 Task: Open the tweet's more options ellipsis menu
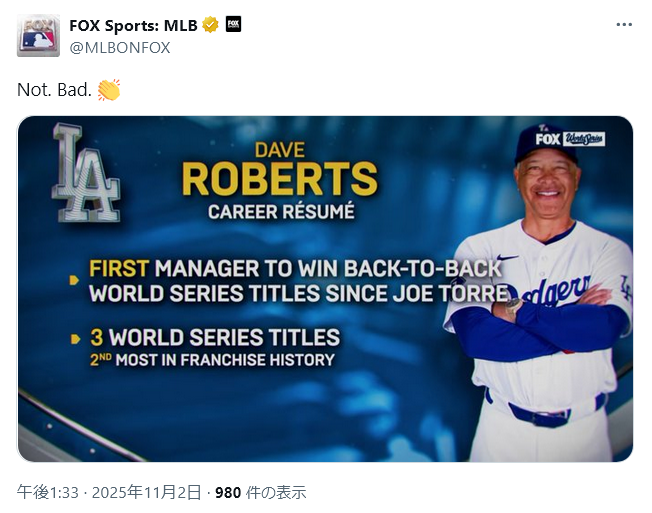pyautogui.click(x=623, y=25)
